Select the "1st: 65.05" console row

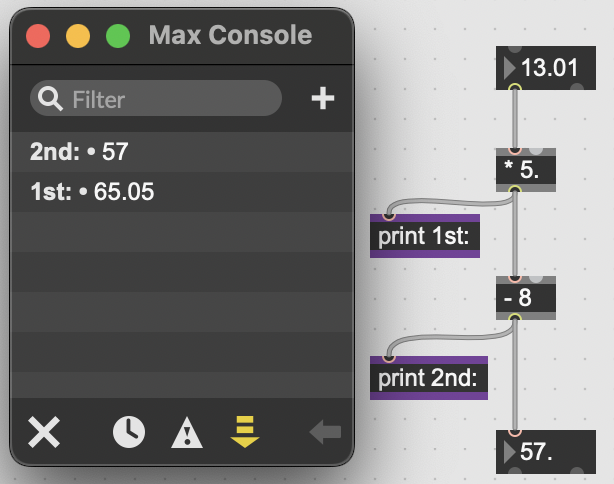coord(182,191)
